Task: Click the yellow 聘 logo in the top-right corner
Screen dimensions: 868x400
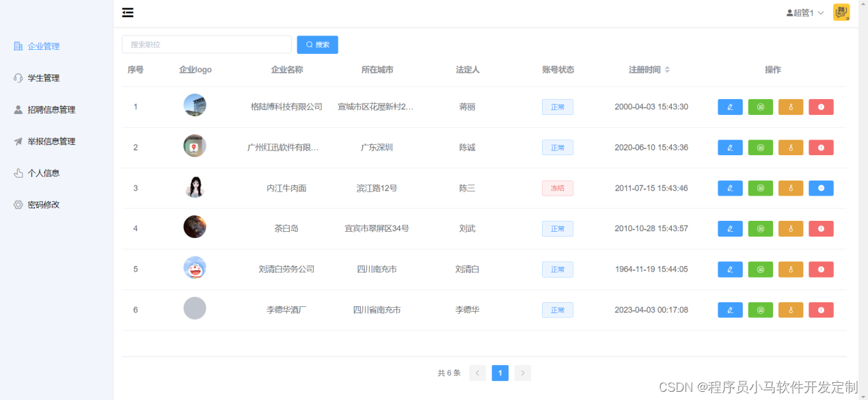Action: (x=841, y=12)
